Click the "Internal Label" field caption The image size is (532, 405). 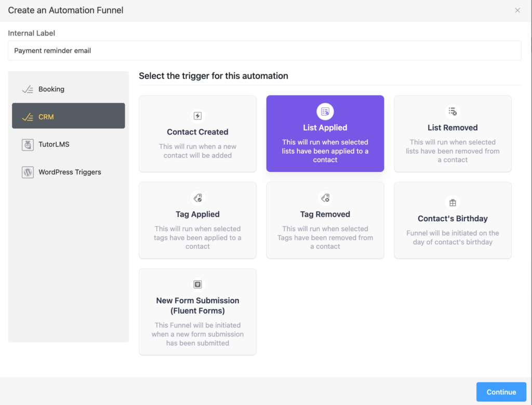point(32,33)
